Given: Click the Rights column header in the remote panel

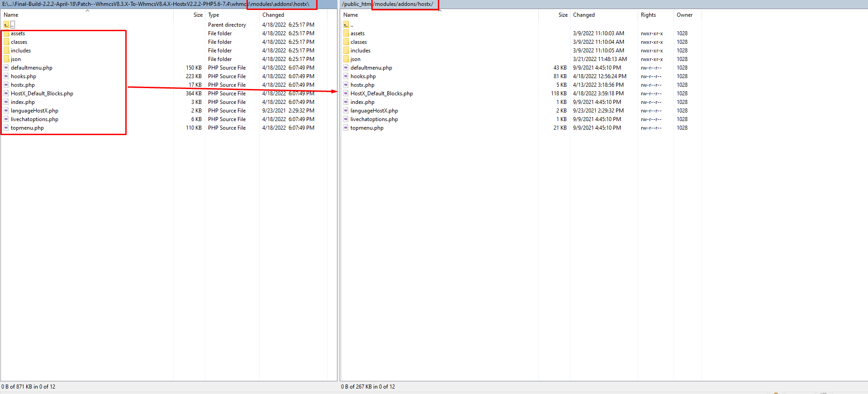Looking at the screenshot, I should (648, 15).
